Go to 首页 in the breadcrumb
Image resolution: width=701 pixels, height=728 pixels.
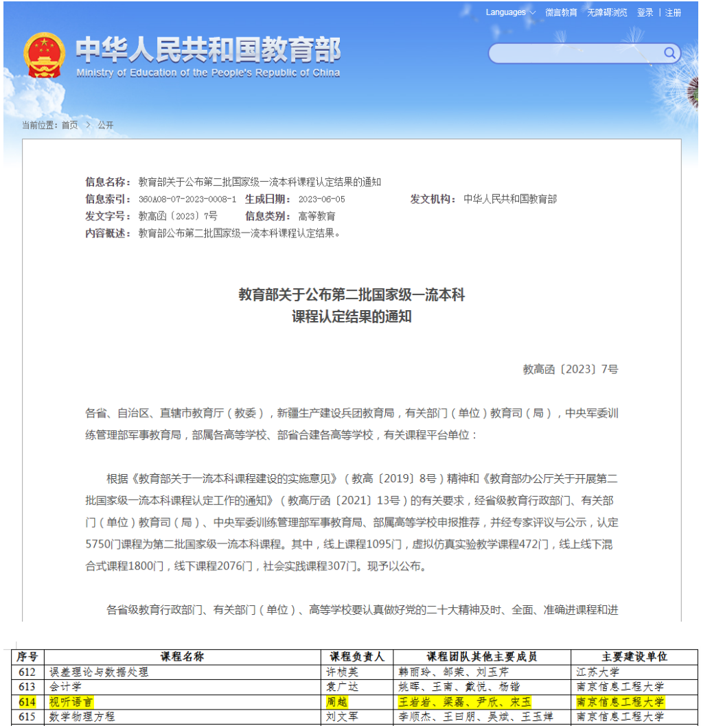[x=69, y=125]
